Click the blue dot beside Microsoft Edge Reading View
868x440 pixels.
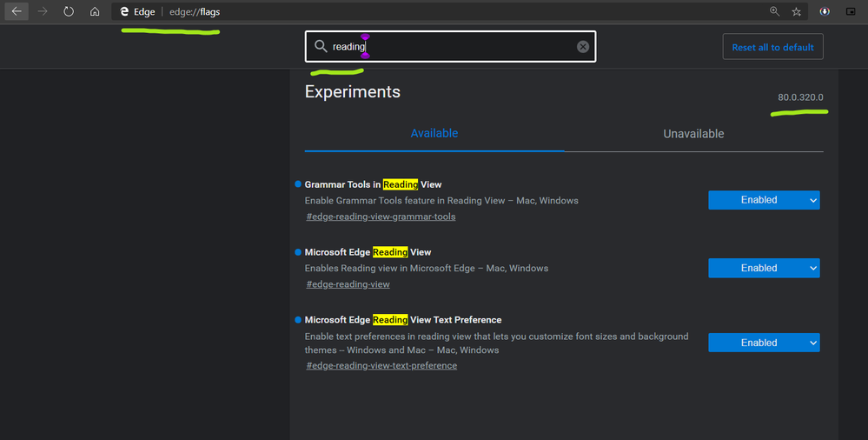[298, 252]
